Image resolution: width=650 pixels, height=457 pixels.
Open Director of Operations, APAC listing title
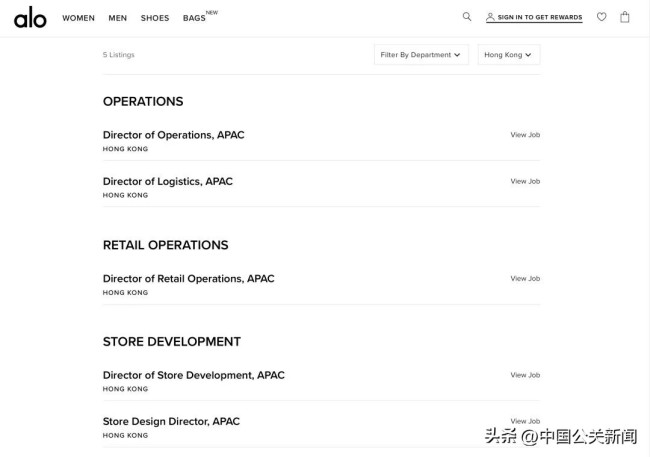(x=173, y=135)
